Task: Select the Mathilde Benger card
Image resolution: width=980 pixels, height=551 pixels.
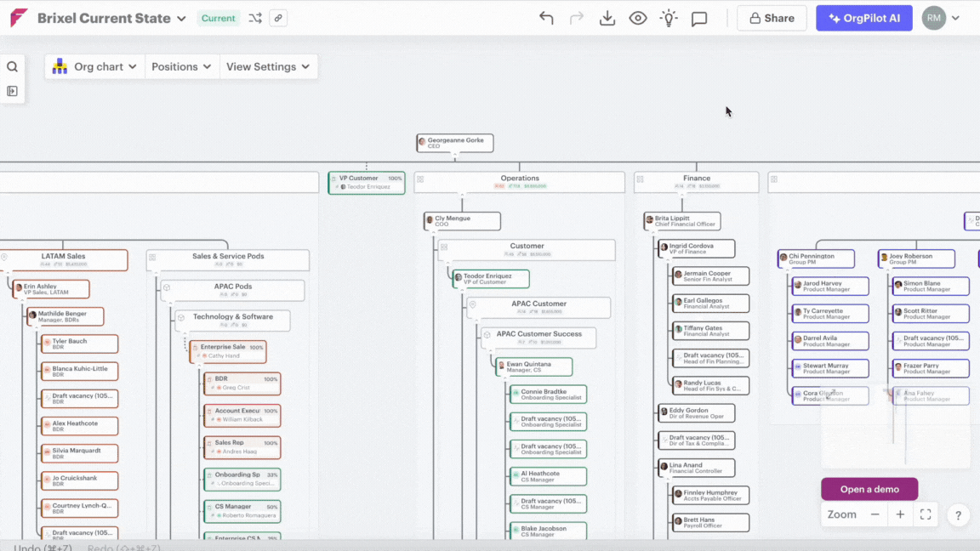Action: click(x=66, y=316)
